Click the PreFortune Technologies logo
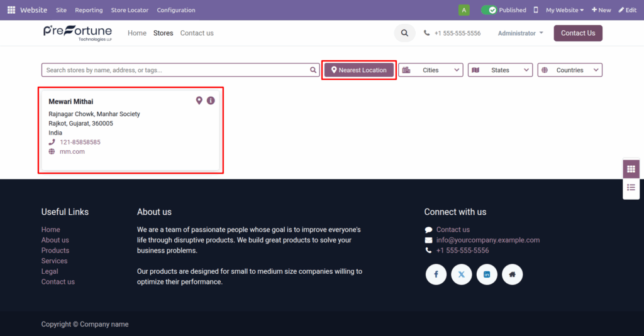The width and height of the screenshot is (644, 336). (x=77, y=33)
